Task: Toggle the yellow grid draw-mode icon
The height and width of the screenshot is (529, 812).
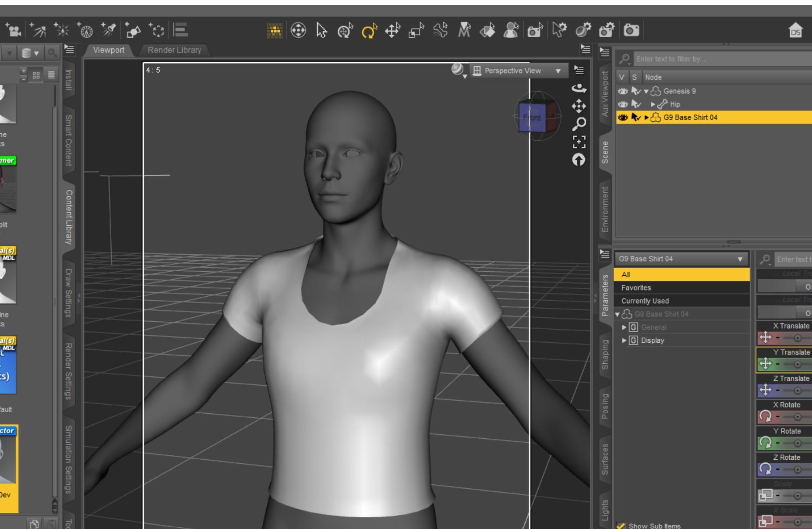Action: pos(275,30)
